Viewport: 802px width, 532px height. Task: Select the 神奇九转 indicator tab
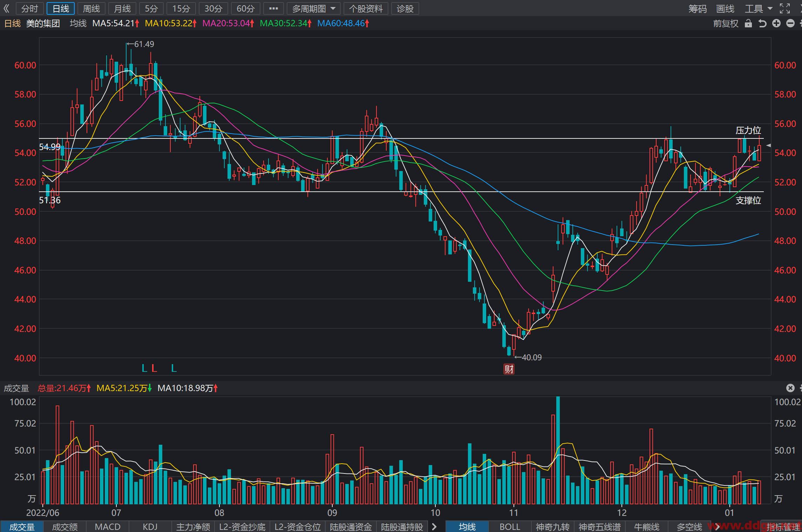pyautogui.click(x=553, y=527)
